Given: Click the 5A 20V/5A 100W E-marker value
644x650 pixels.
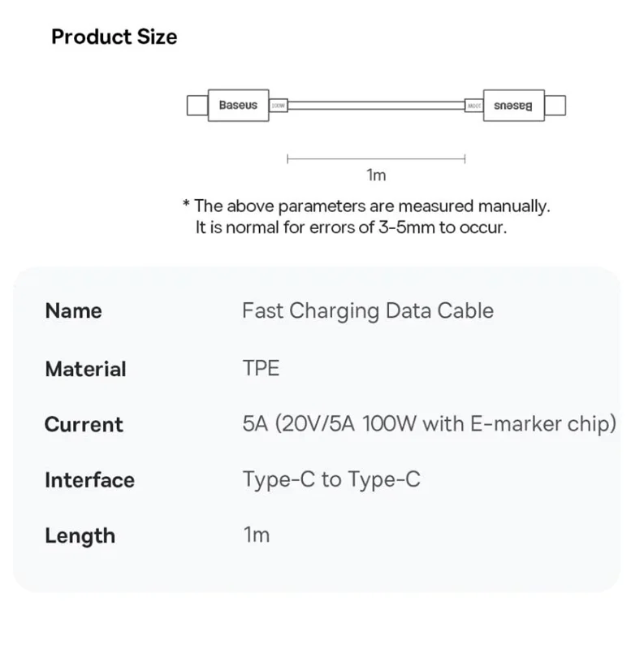Looking at the screenshot, I should 430,424.
